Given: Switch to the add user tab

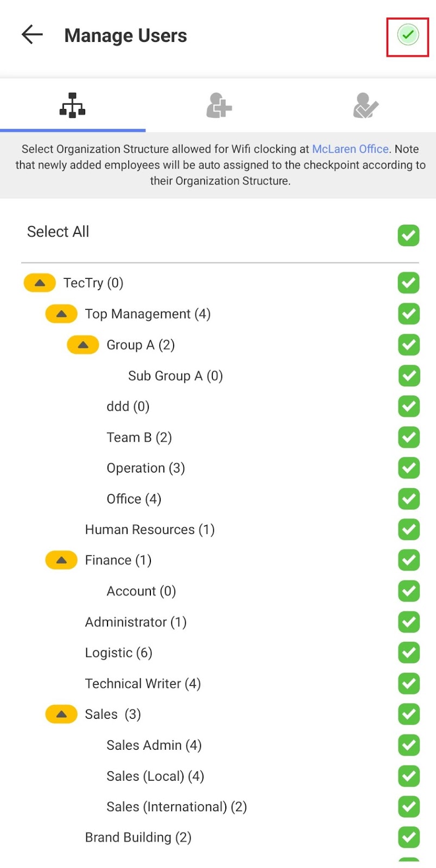Looking at the screenshot, I should [x=219, y=105].
